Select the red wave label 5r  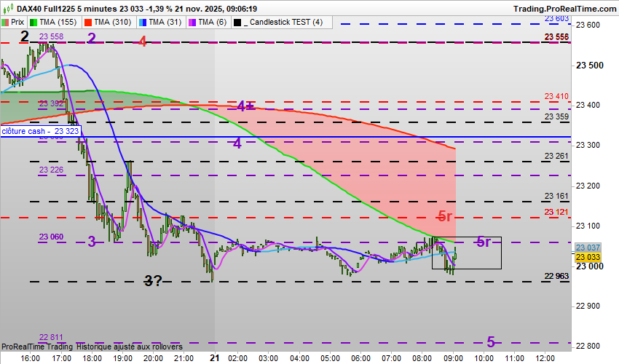point(445,216)
